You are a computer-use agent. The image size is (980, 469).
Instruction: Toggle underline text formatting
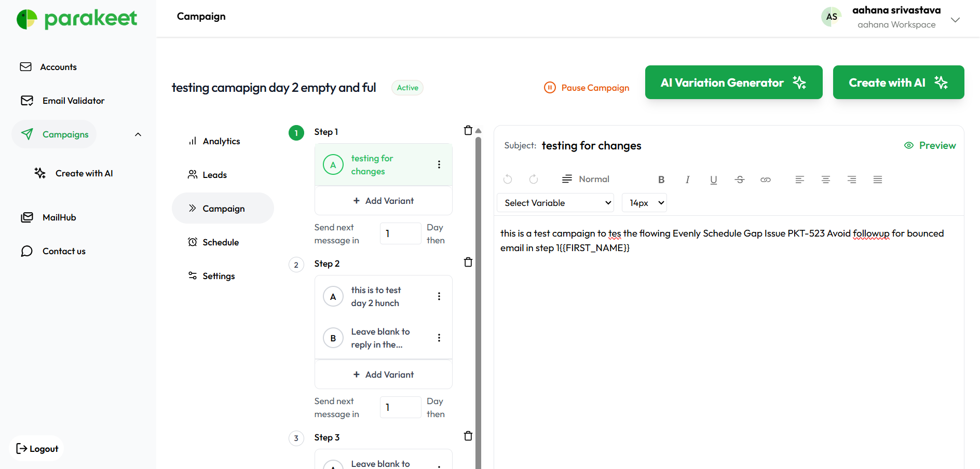click(713, 180)
